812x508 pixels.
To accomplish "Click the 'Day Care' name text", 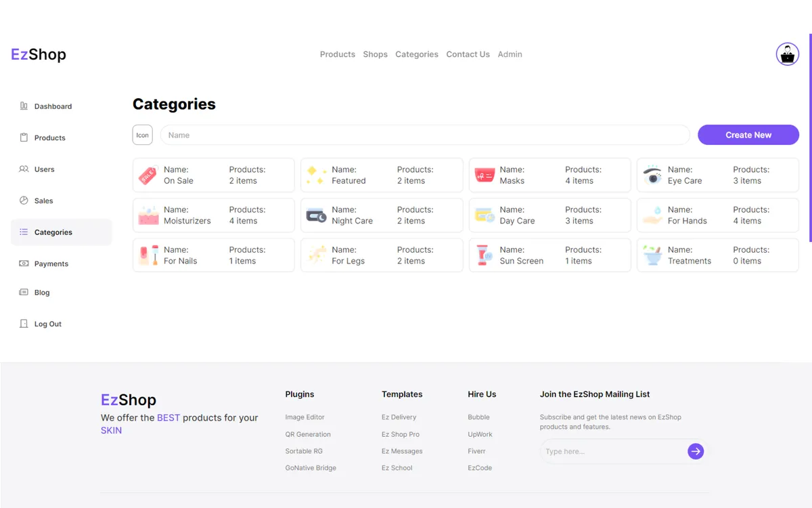I will (517, 221).
